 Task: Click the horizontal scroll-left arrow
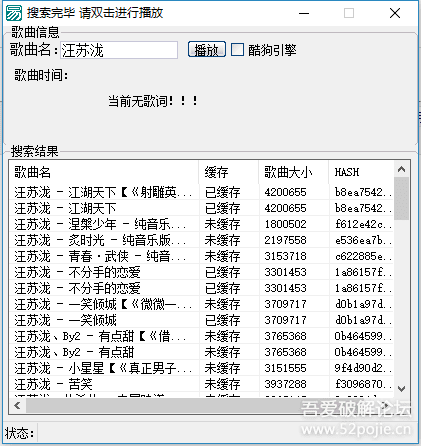click(18, 406)
